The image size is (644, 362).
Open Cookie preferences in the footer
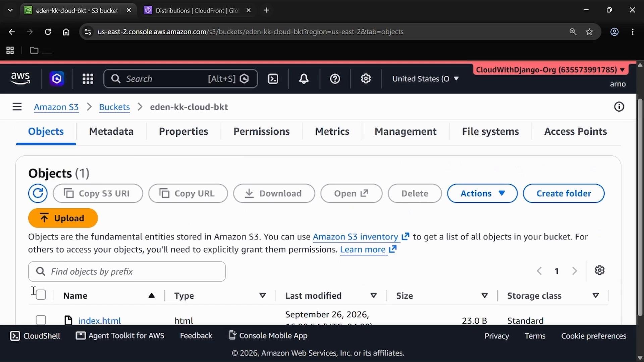coord(594,336)
